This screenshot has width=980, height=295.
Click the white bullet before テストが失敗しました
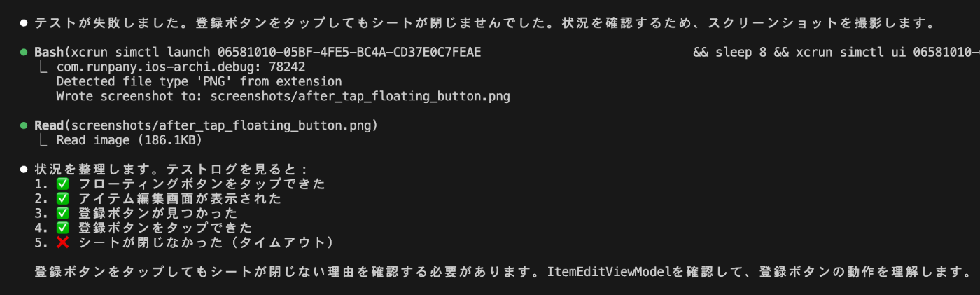[24, 23]
